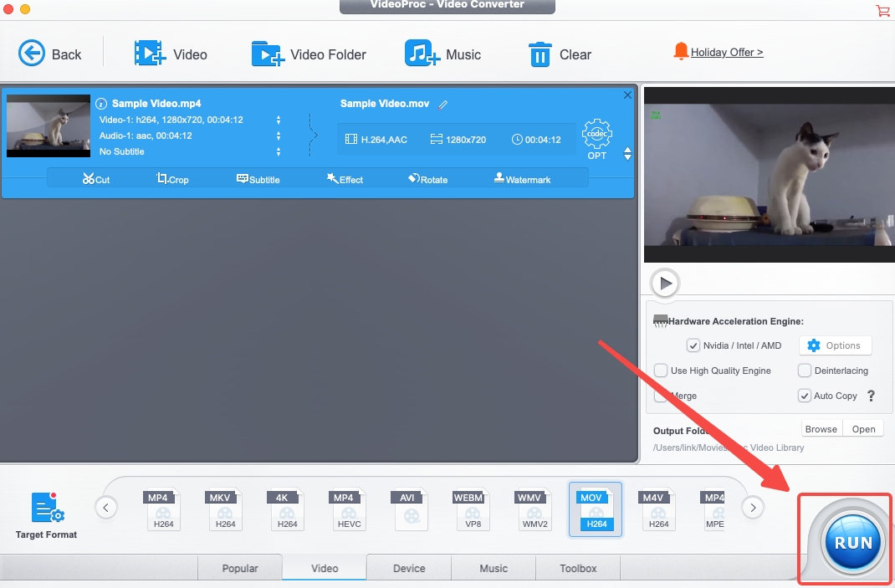Enable Deinterlacing checkbox
895x588 pixels.
pos(804,371)
